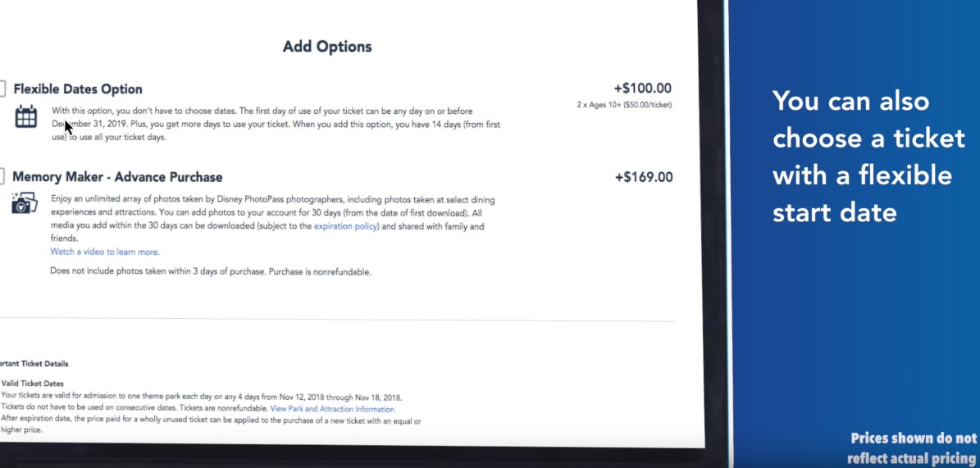Screen dimensions: 980x468
Task: Click the +$100.00 price amount
Action: coord(642,89)
